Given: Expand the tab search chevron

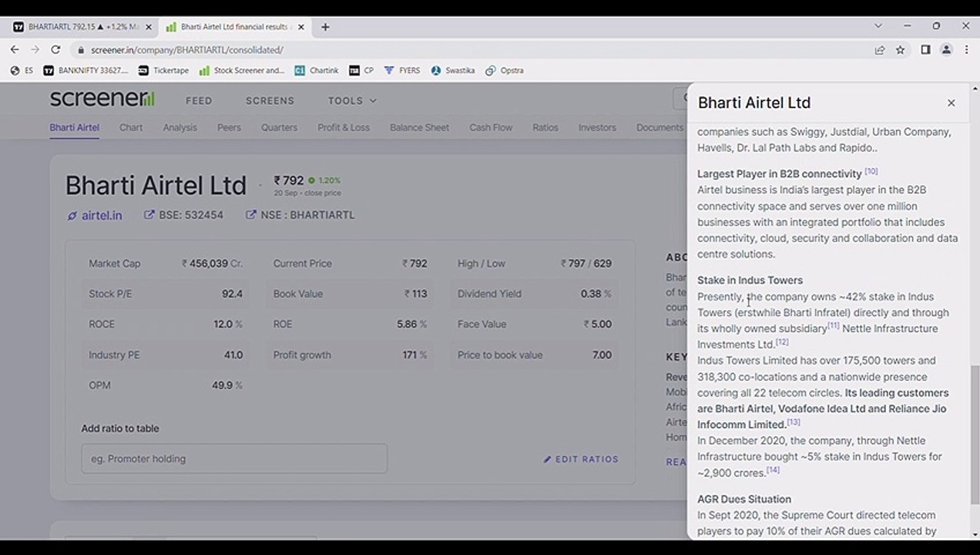Looking at the screenshot, I should click(x=878, y=26).
